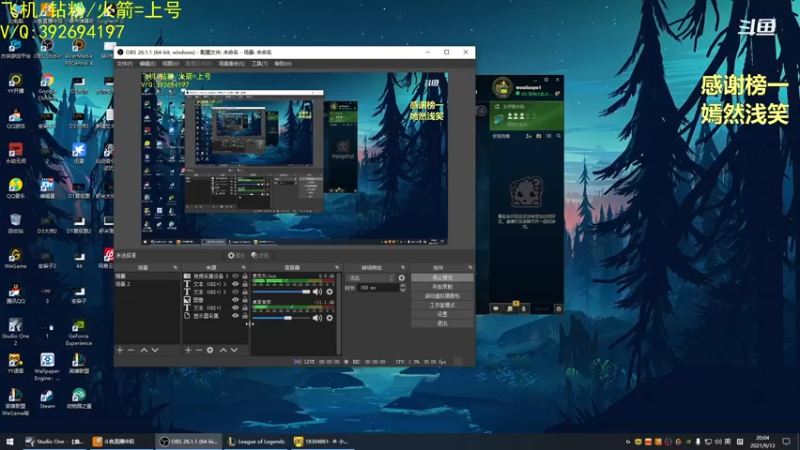The image size is (800, 450).
Task: Move source down in the sources list
Action: [x=234, y=350]
